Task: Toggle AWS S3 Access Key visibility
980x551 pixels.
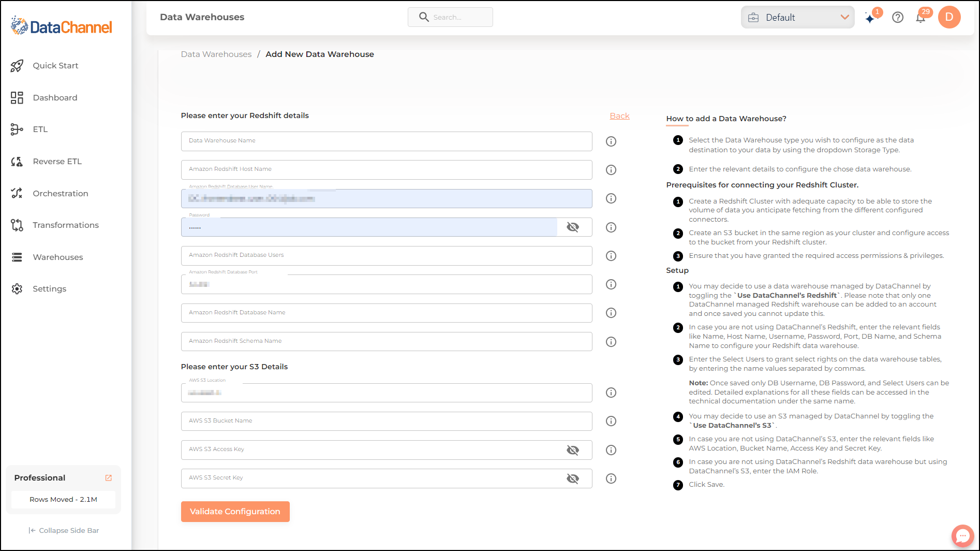Action: click(x=573, y=450)
